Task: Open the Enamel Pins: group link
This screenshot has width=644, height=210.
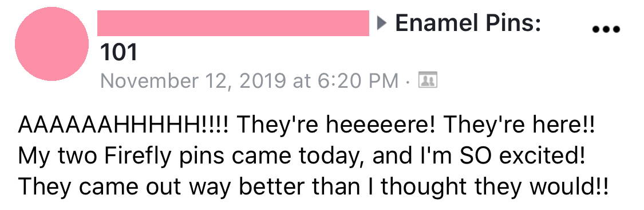Action: 467,24
